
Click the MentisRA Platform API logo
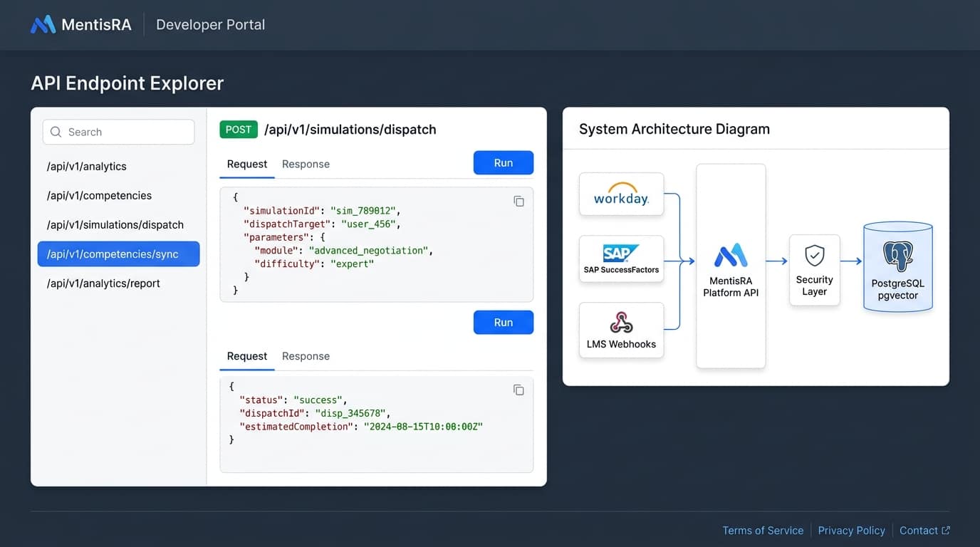coord(731,256)
